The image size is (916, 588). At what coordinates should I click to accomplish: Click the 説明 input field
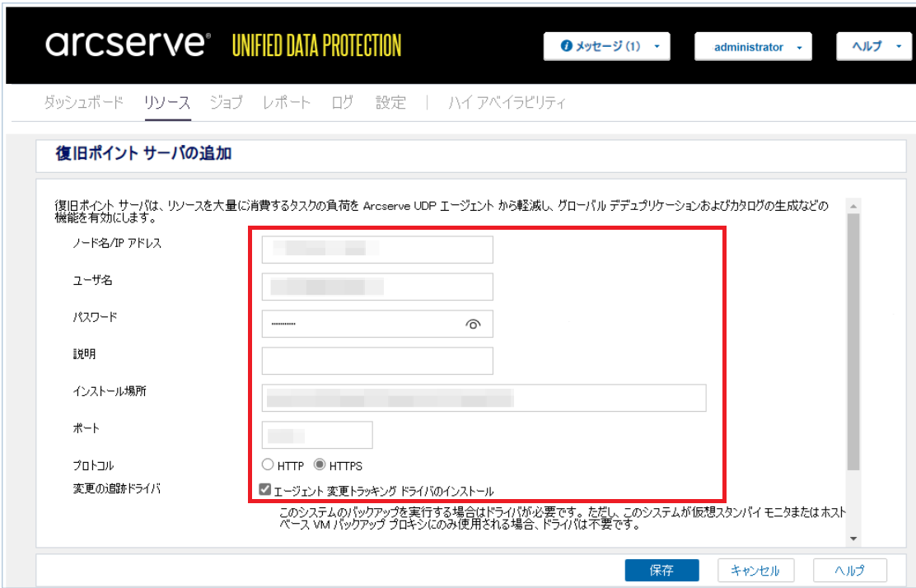[377, 361]
